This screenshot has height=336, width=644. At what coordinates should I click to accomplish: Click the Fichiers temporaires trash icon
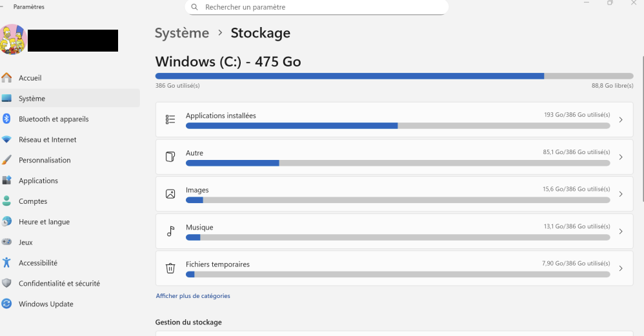coord(170,268)
